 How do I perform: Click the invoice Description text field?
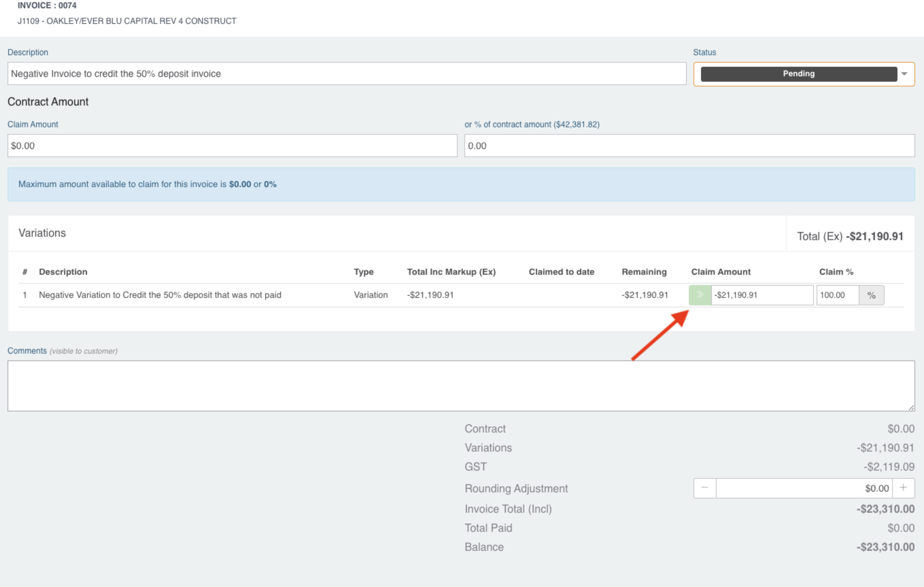[x=346, y=74]
